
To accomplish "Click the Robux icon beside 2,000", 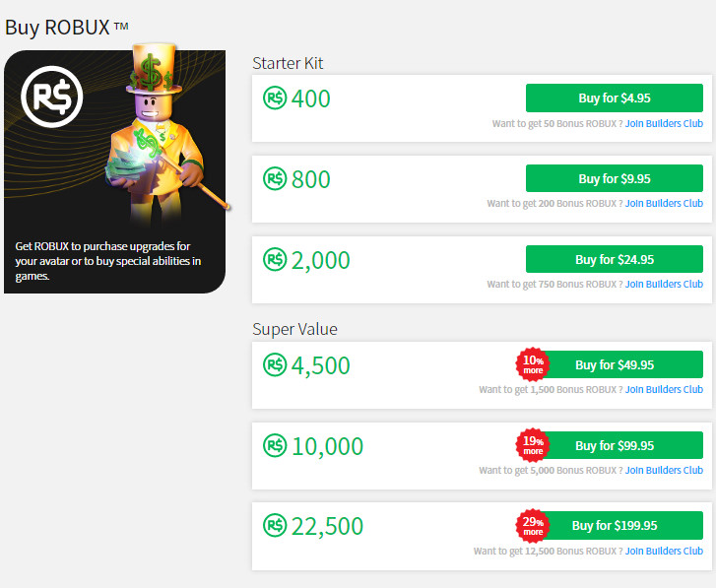I will [274, 260].
